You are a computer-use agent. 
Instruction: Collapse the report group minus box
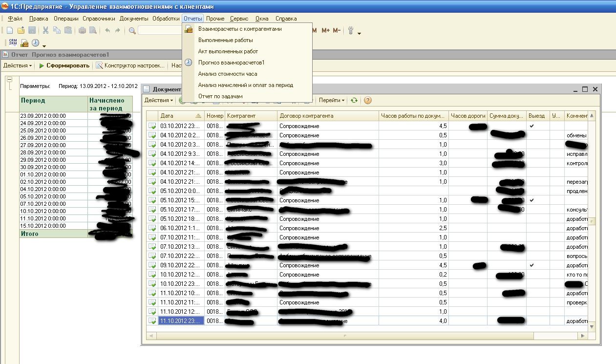[x=9, y=79]
